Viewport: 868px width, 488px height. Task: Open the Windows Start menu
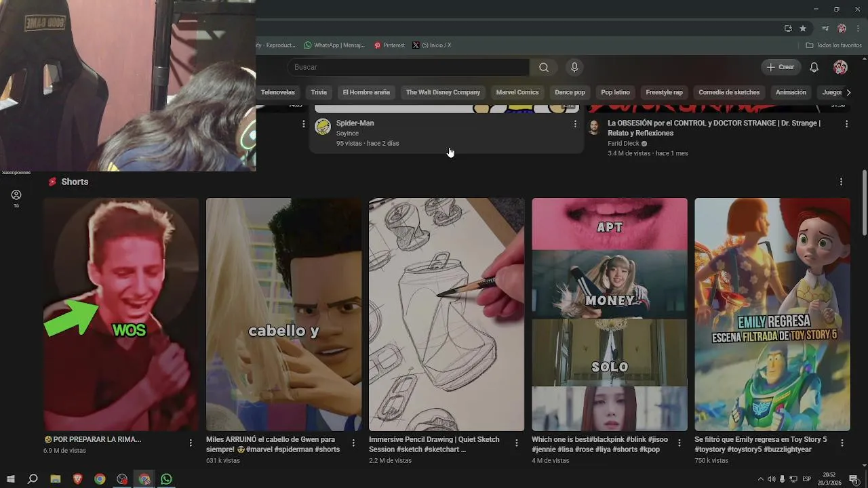[x=11, y=479]
